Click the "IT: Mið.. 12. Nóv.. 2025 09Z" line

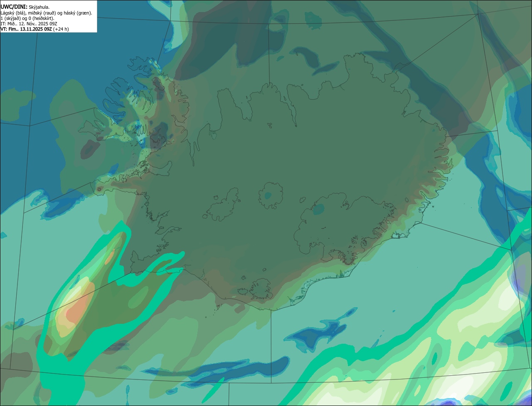pos(29,24)
